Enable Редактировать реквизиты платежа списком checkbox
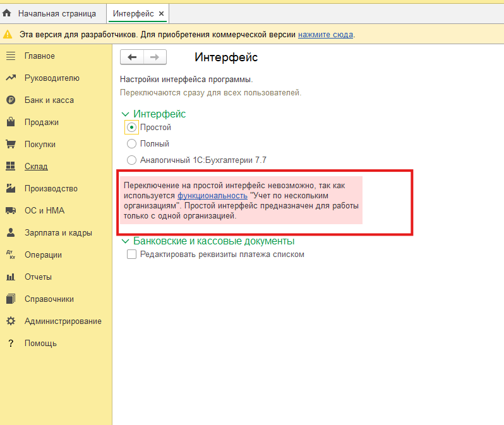This screenshot has height=425, width=504. (131, 254)
